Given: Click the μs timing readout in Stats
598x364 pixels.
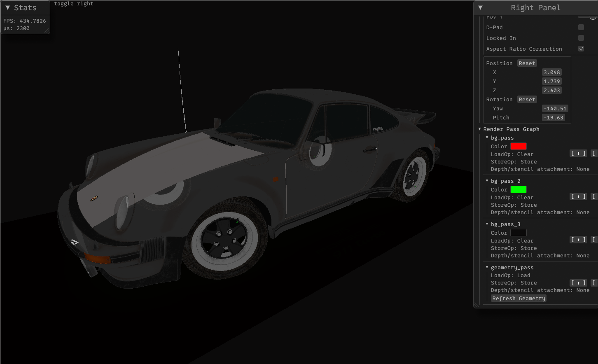Looking at the screenshot, I should coord(16,28).
